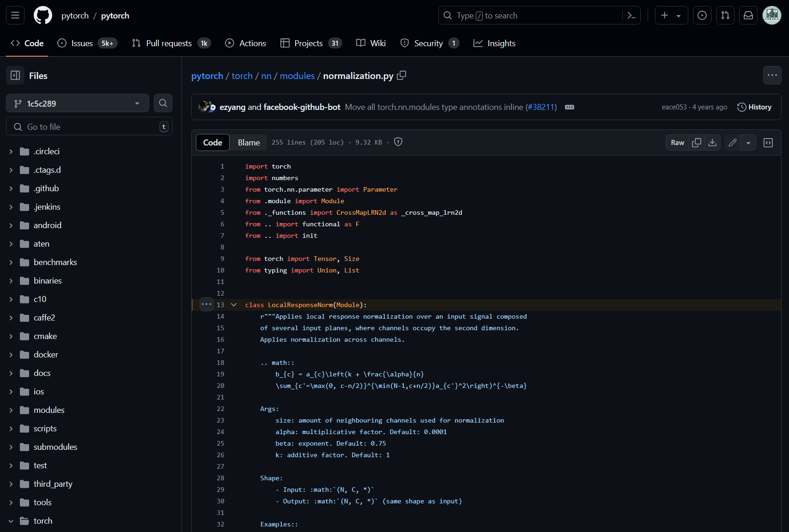789x532 pixels.
Task: Open line 13 actions ellipsis menu
Action: tap(206, 305)
